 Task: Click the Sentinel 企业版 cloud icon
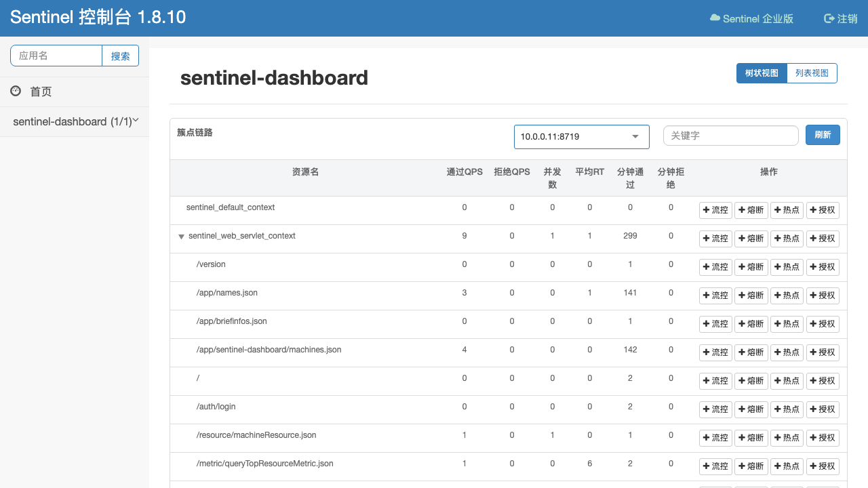(x=715, y=18)
